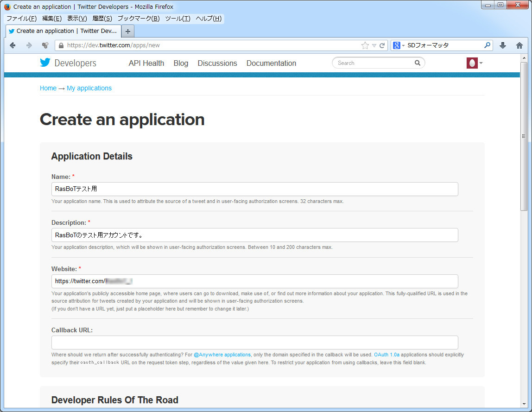Open API Health page
532x412 pixels.
click(146, 63)
